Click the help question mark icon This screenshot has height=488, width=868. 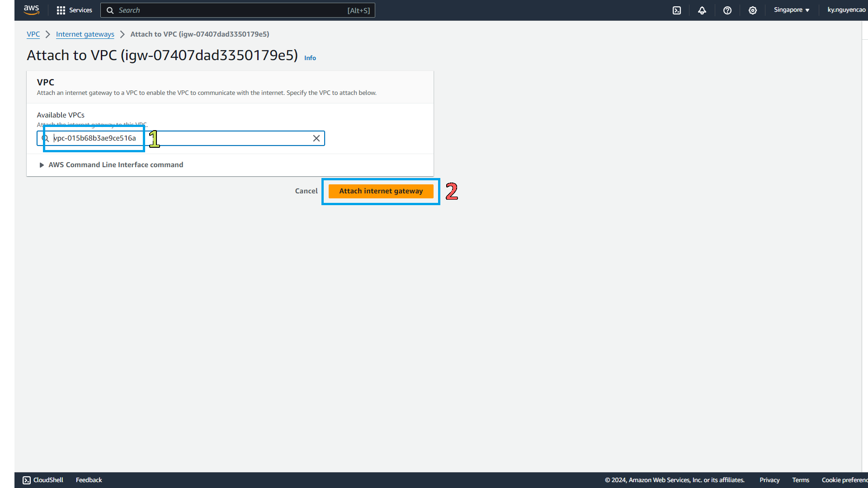[727, 10]
